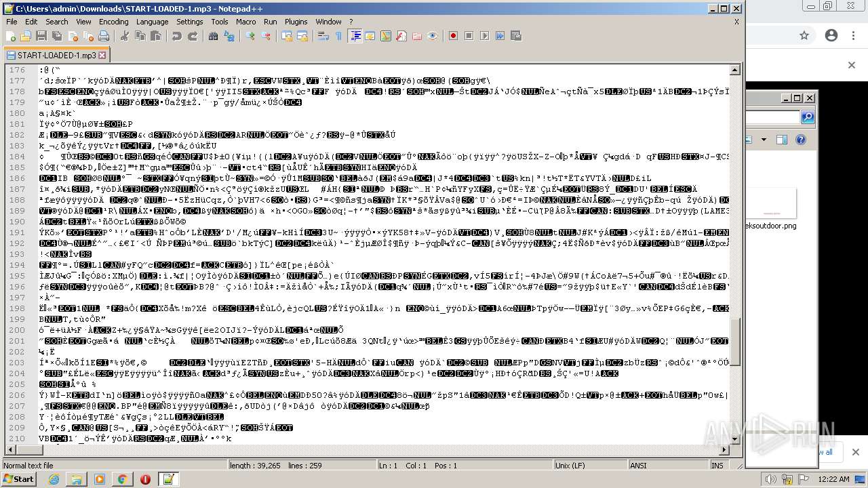Click the Explorer window search button
This screenshot has height=488, width=868.
coord(807,117)
